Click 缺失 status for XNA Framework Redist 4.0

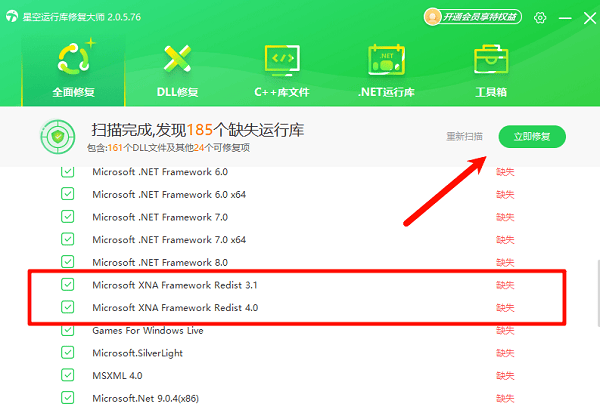[x=505, y=307]
